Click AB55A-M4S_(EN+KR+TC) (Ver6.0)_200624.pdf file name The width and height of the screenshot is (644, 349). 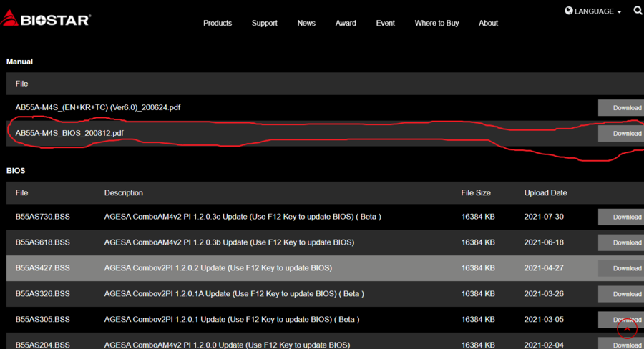coord(98,107)
